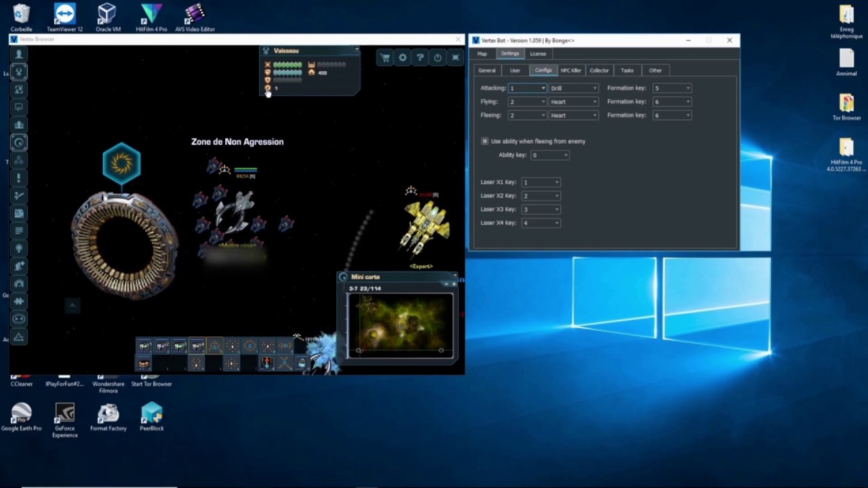Open Oracle VM desktop icon
This screenshot has height=488, width=868.
108,18
